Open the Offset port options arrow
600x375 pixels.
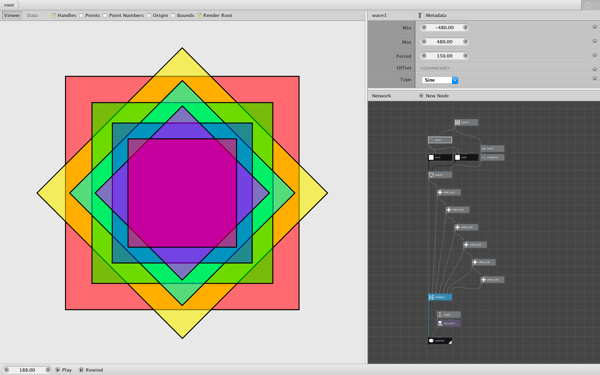click(x=594, y=69)
